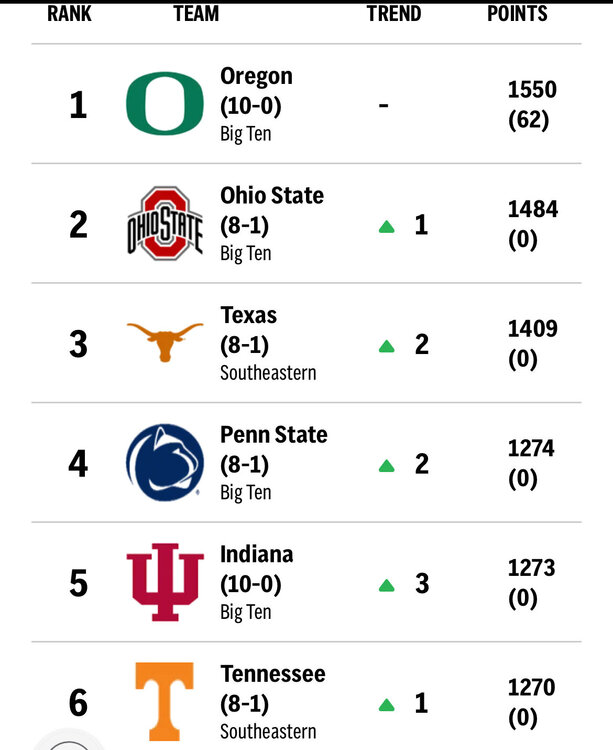Open the Penn State team name link
The image size is (613, 750).
[x=273, y=435]
